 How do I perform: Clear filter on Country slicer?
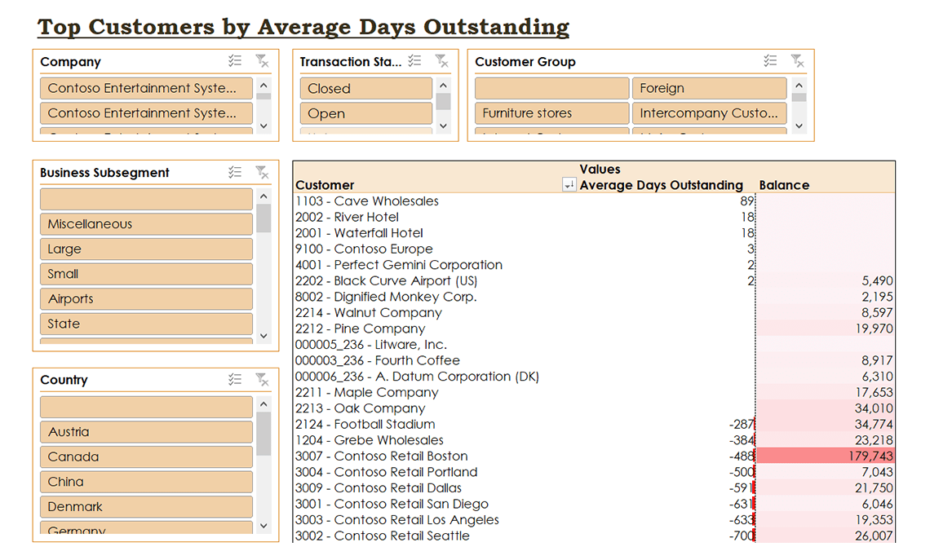[262, 379]
